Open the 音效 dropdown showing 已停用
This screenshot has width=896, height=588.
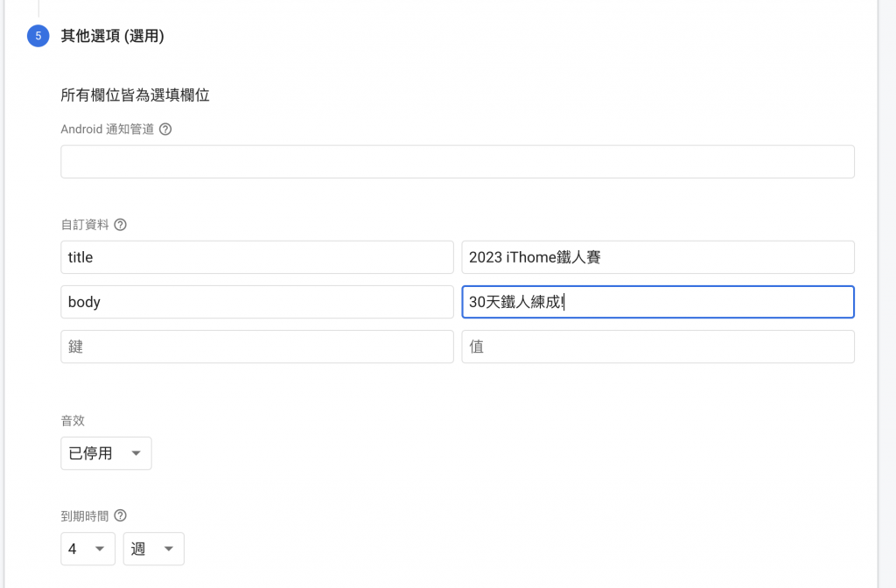tap(106, 453)
